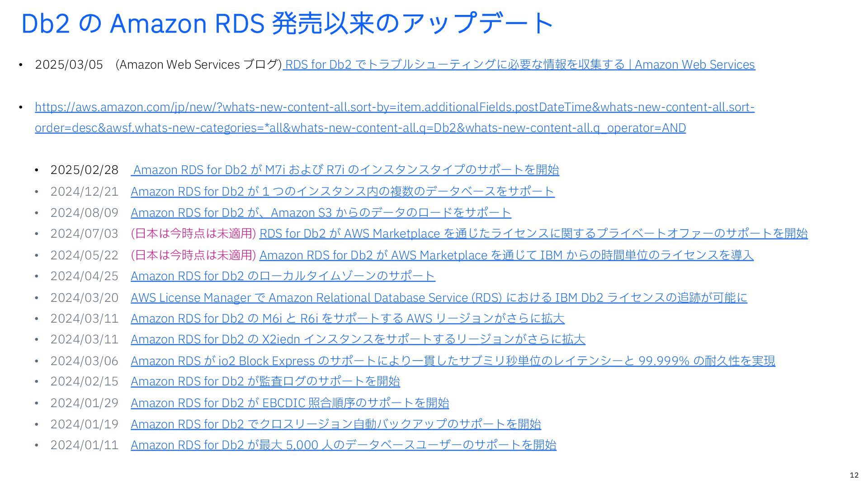
Task: Open the local time zone support link
Action: 283,276
